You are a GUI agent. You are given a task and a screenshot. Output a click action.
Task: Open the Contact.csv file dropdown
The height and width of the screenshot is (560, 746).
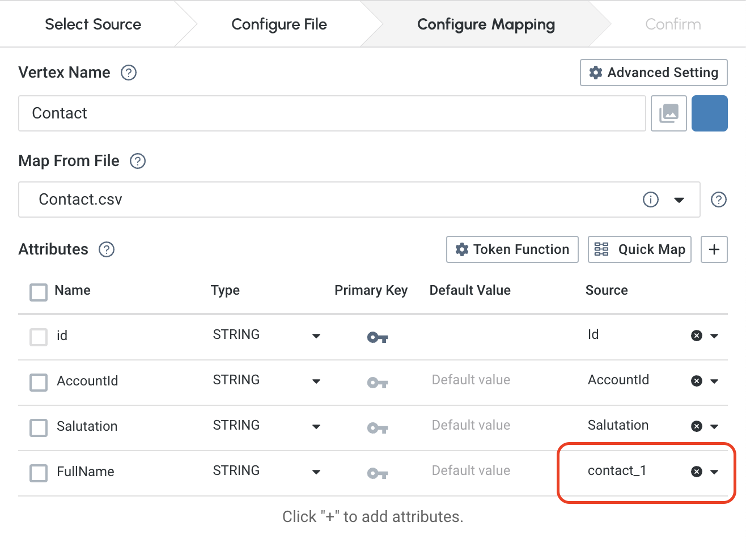coord(679,200)
